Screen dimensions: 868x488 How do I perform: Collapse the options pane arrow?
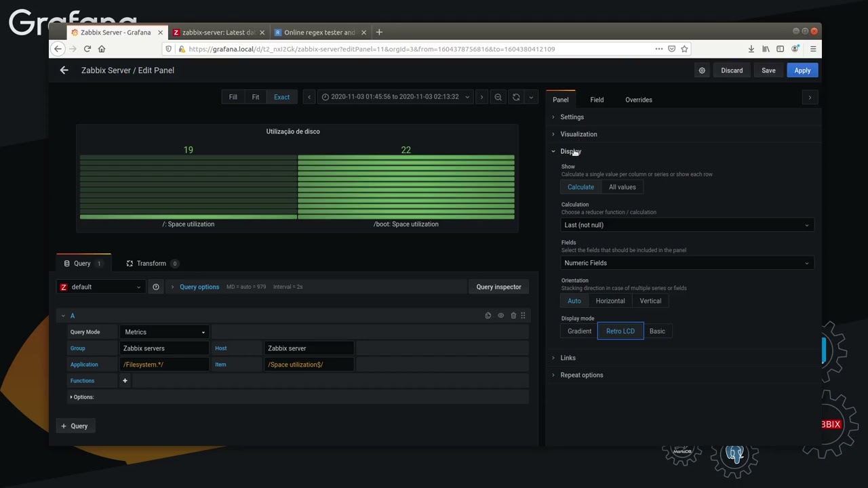(810, 98)
